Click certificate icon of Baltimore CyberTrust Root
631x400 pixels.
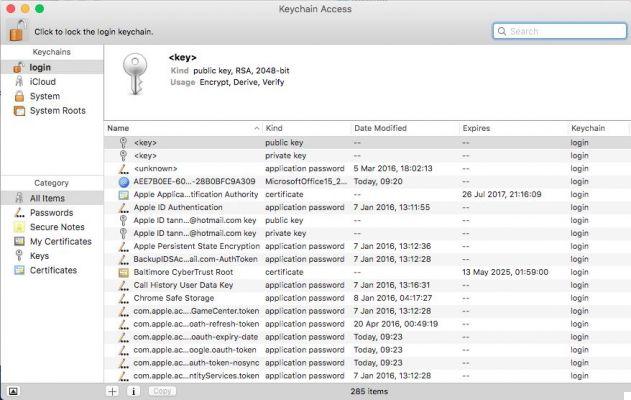click(124, 272)
